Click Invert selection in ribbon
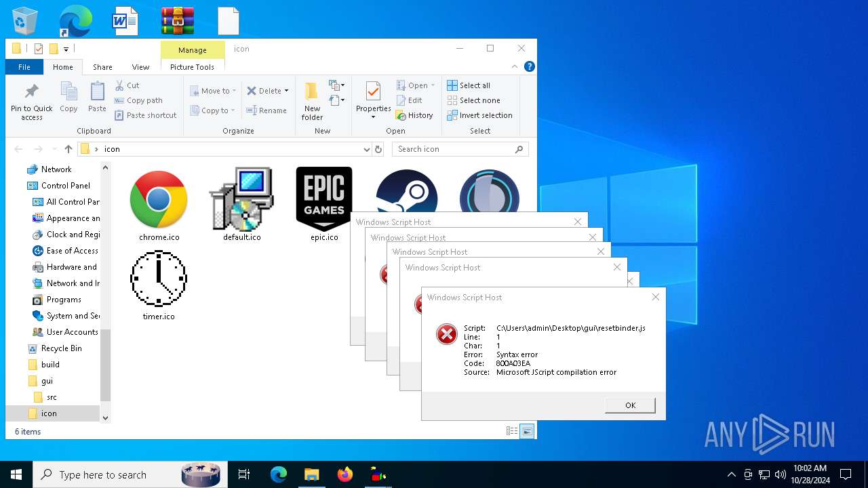Viewport: 868px width, 488px height. pos(479,115)
